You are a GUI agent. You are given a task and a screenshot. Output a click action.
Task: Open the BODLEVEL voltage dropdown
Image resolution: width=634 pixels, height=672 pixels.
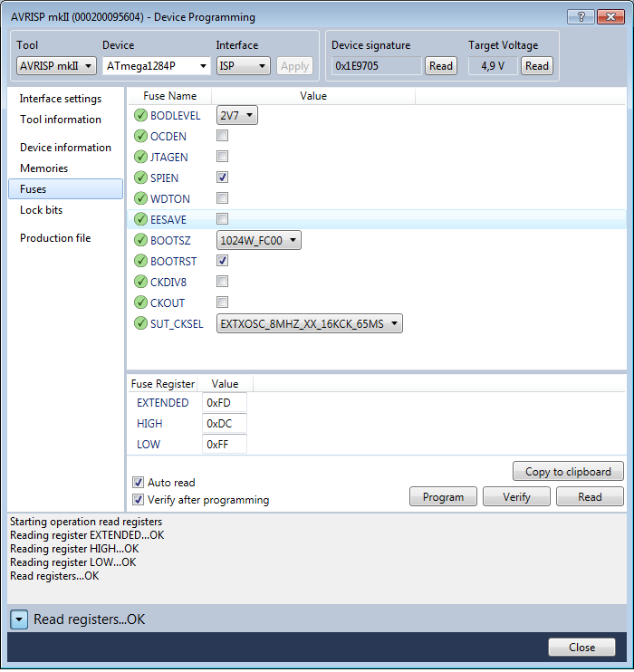click(237, 115)
